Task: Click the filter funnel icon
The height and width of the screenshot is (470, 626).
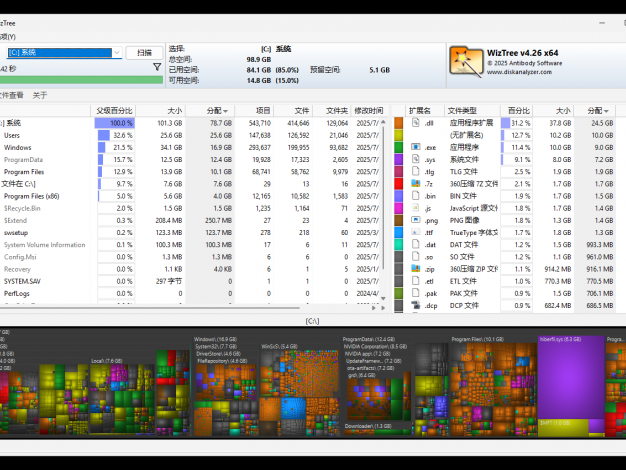Action: click(x=157, y=67)
